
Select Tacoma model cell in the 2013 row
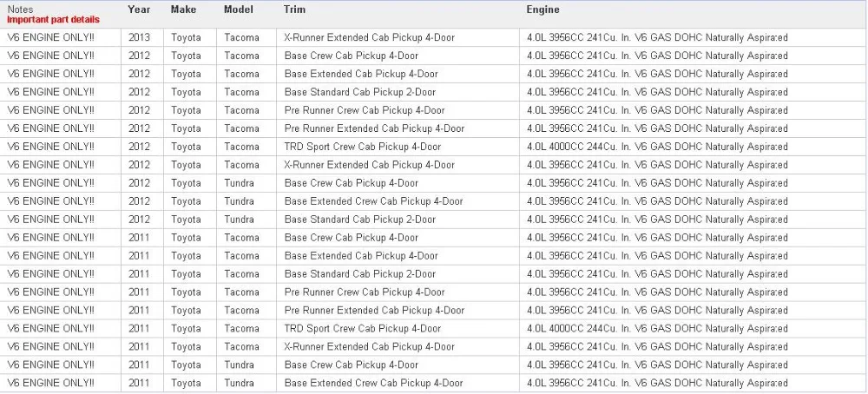pos(241,37)
